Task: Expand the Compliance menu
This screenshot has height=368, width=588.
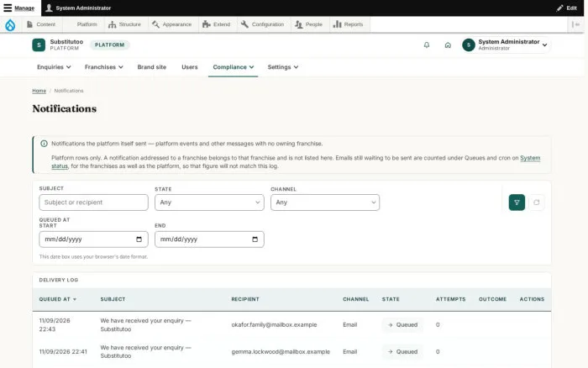Action: point(234,67)
